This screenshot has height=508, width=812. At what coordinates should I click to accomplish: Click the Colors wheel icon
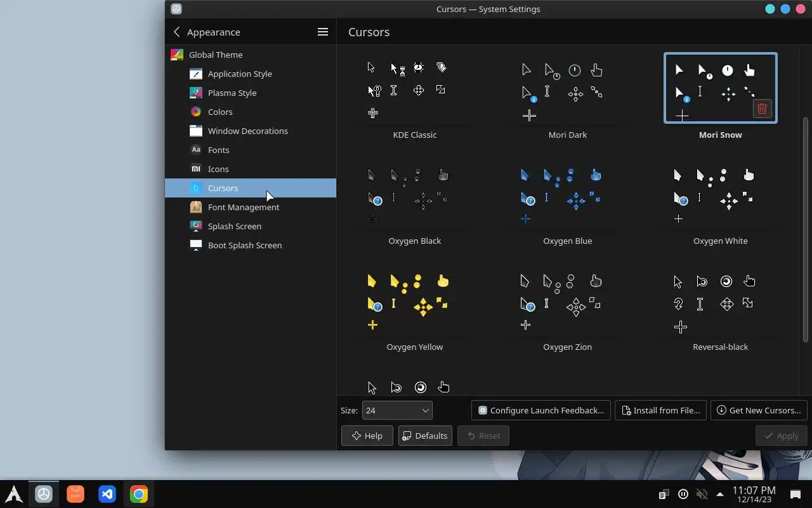tap(196, 112)
